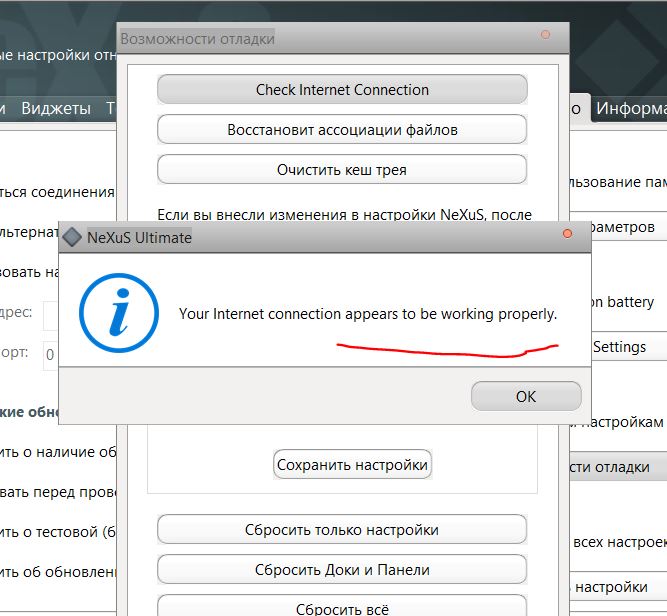This screenshot has height=616, width=667.
Task: Click the NeXuS Ultimate dialog title bar
Action: 300,238
